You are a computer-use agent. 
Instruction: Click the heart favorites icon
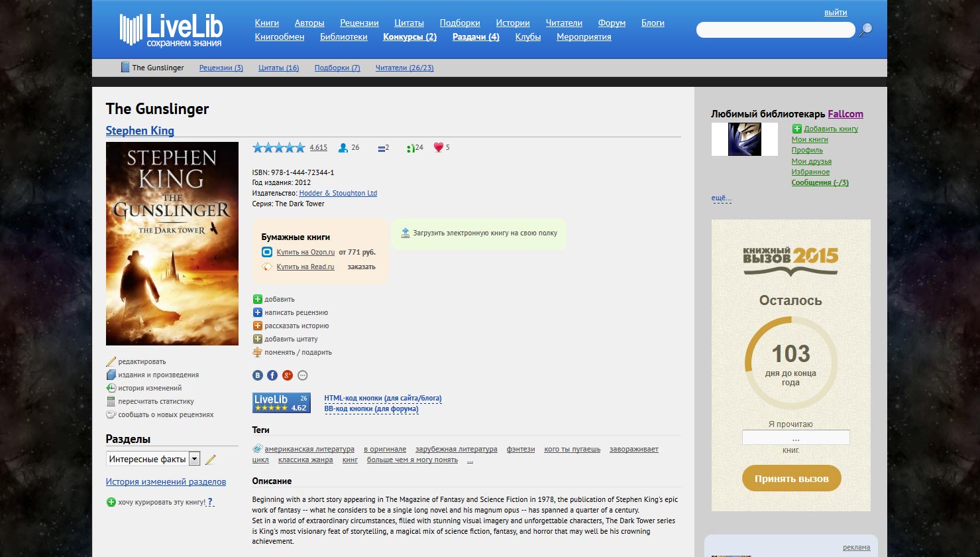[x=438, y=148]
